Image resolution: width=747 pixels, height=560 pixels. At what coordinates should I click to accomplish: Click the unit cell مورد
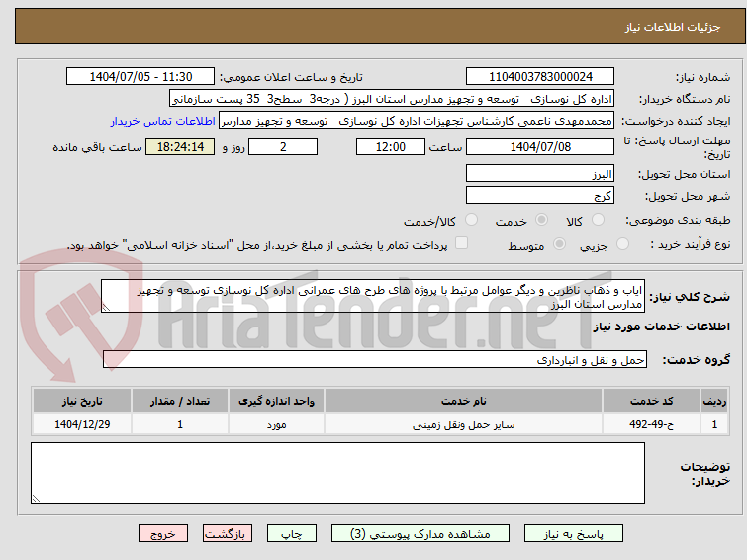click(276, 424)
